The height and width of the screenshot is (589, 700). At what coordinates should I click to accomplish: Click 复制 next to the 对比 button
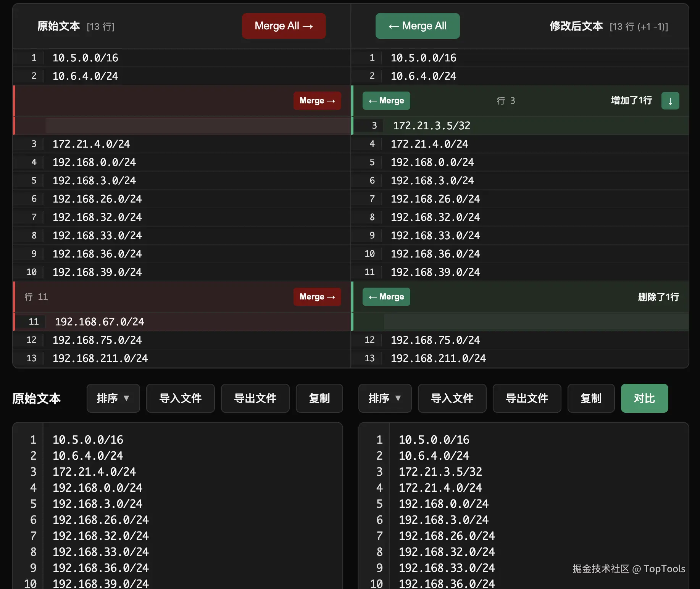pos(591,398)
